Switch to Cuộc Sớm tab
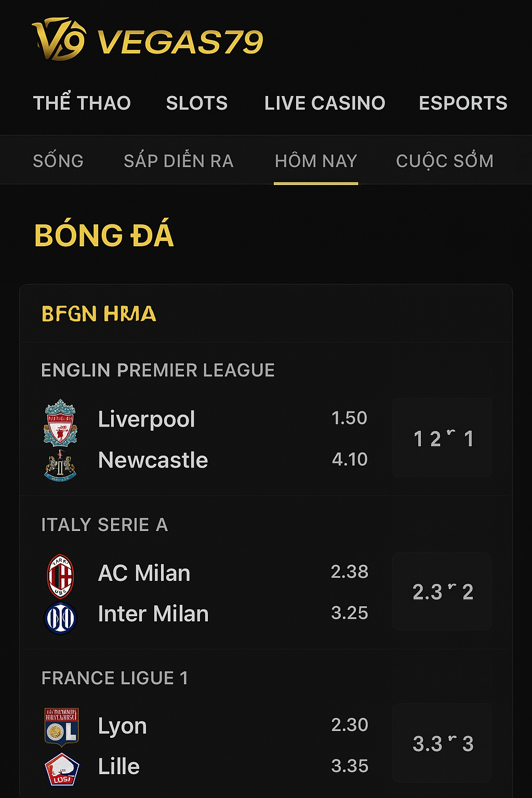This screenshot has height=798, width=532. [x=445, y=161]
